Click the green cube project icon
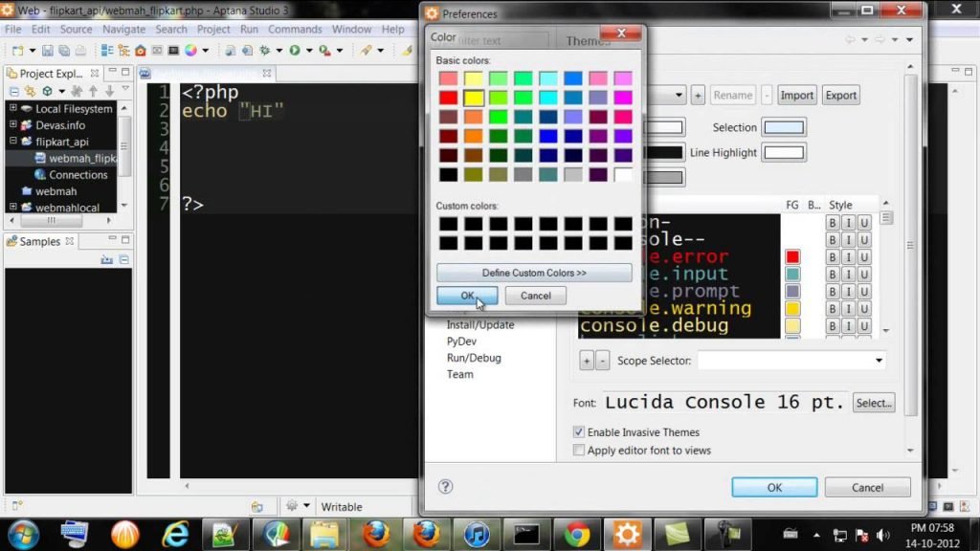The image size is (980, 551). tap(47, 91)
